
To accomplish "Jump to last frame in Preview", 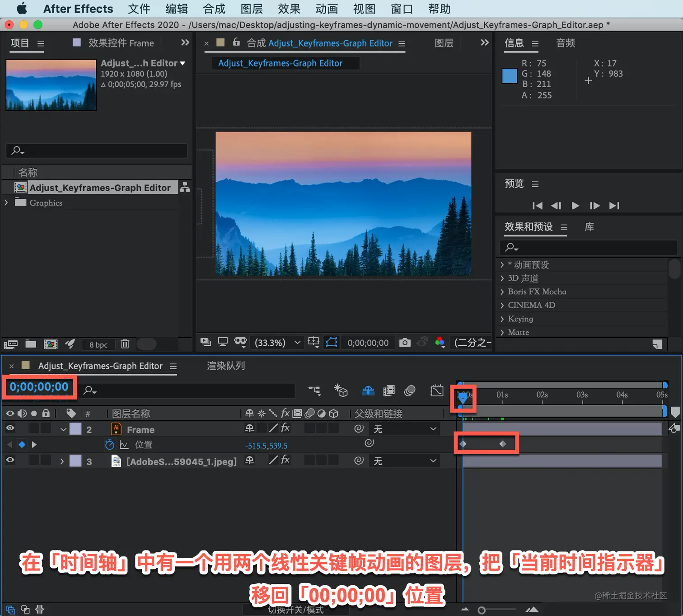I will 614,206.
